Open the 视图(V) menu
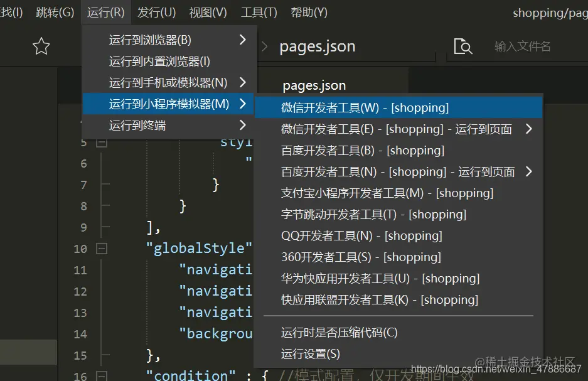 pyautogui.click(x=208, y=13)
